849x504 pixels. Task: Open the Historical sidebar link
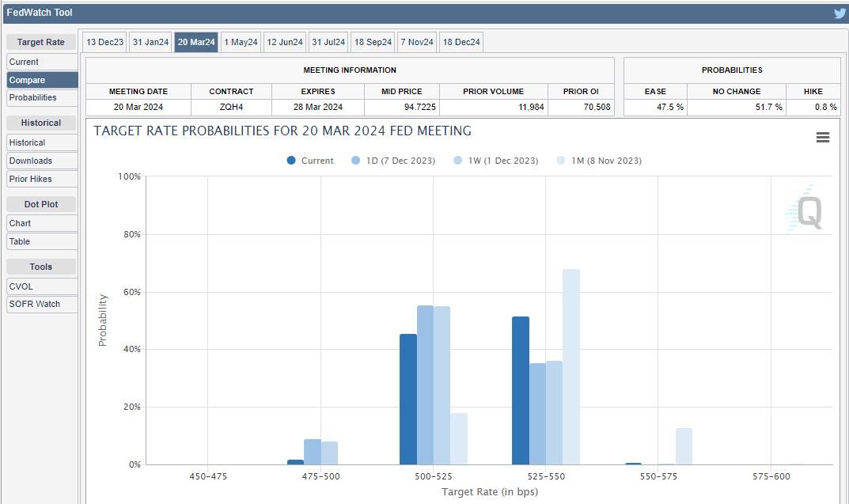click(x=42, y=142)
